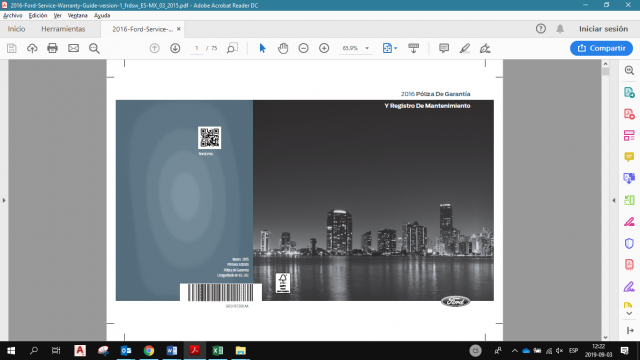Open the Create PDF tool icon

coord(629,114)
